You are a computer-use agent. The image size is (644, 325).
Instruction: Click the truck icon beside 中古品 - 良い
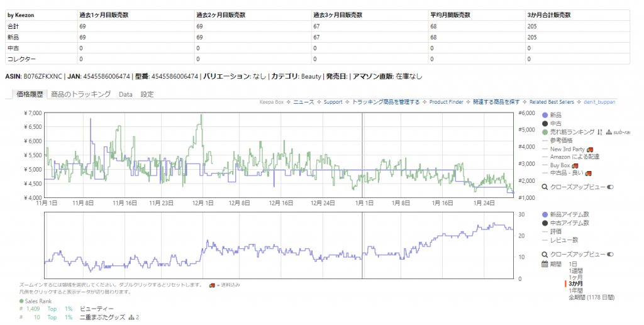pyautogui.click(x=589, y=173)
